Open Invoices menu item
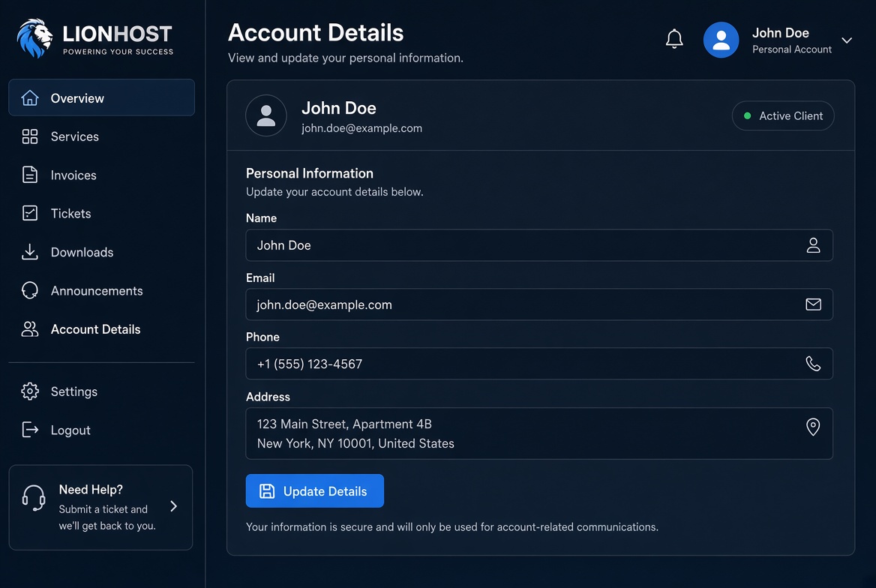This screenshot has width=876, height=588. pos(102,175)
